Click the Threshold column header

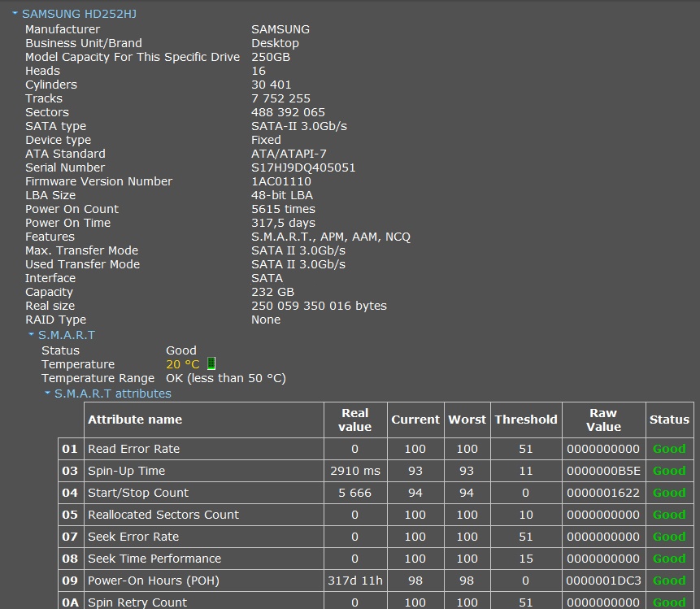coord(526,420)
